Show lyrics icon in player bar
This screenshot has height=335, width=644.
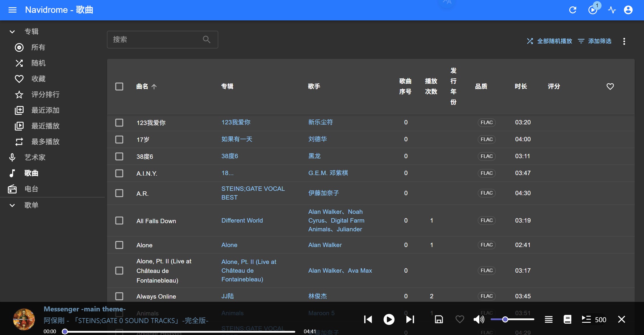(567, 320)
